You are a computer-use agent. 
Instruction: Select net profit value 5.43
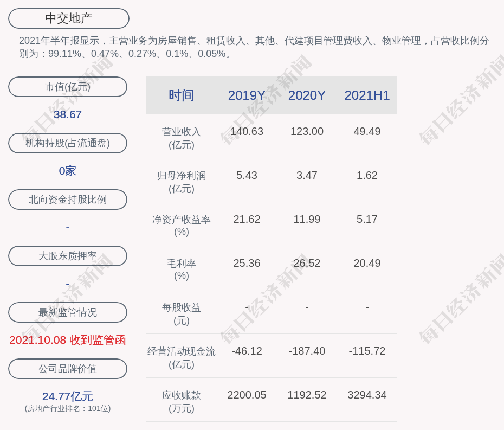[247, 175]
